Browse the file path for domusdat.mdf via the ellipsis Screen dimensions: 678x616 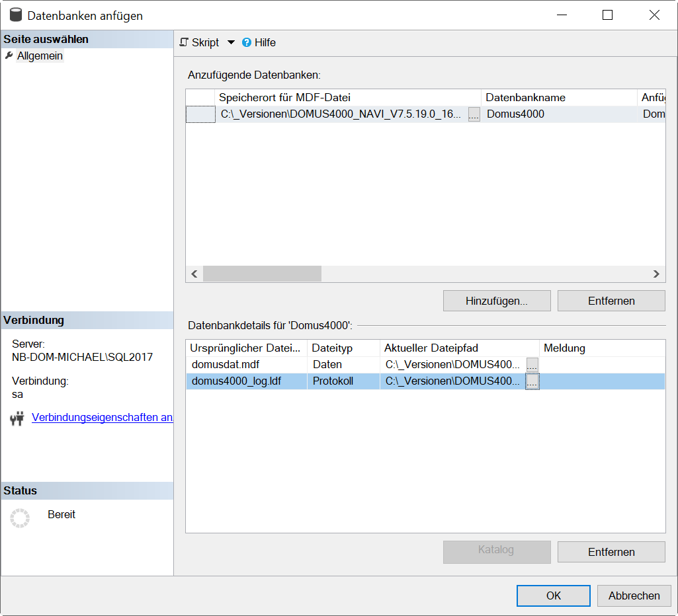pos(532,365)
